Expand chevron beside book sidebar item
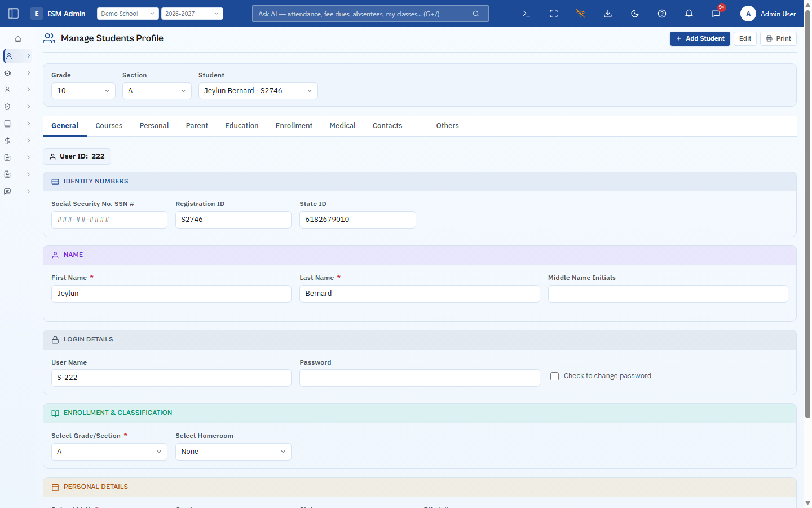This screenshot has height=508, width=812. [x=29, y=124]
